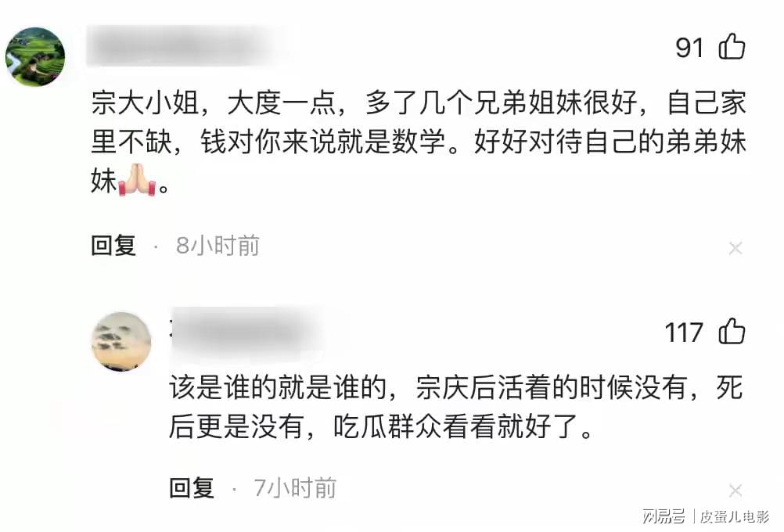The image size is (784, 532).
Task: Like the comment with 91 likes
Action: (x=732, y=46)
